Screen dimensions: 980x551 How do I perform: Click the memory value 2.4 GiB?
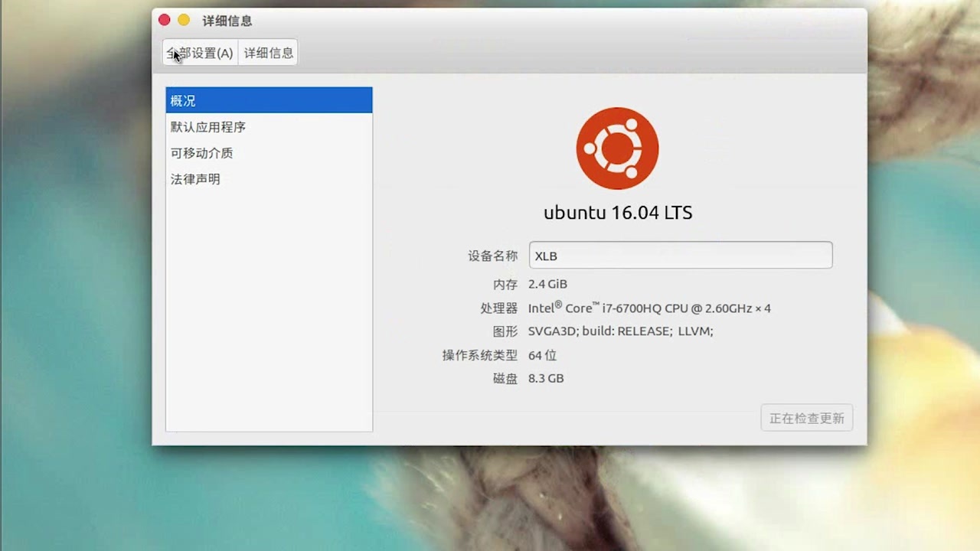pyautogui.click(x=547, y=284)
